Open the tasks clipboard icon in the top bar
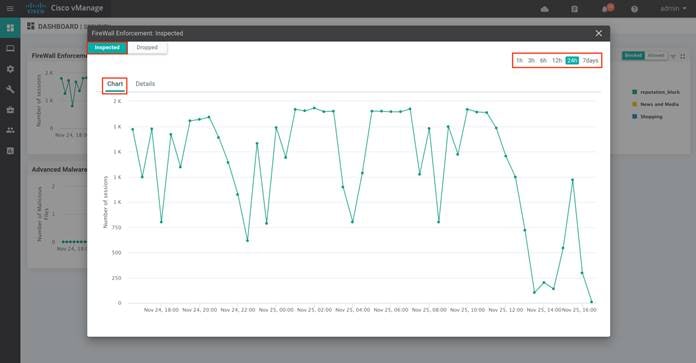696x363 pixels. point(574,9)
